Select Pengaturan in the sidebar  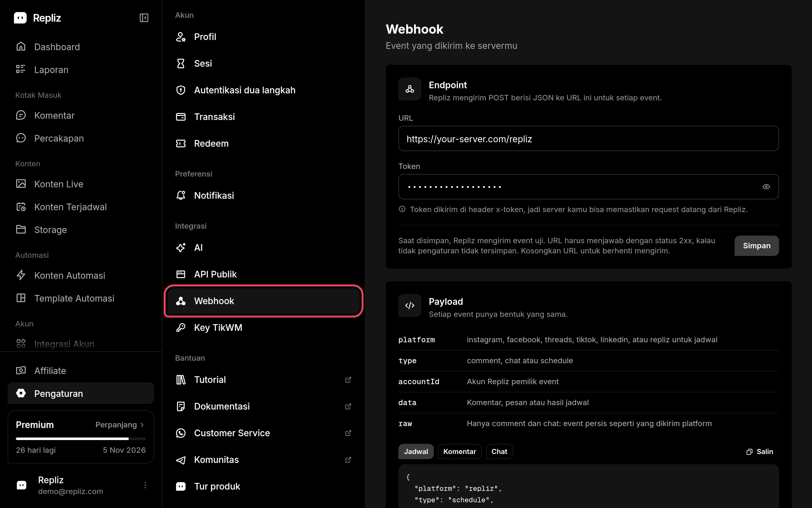pos(81,393)
